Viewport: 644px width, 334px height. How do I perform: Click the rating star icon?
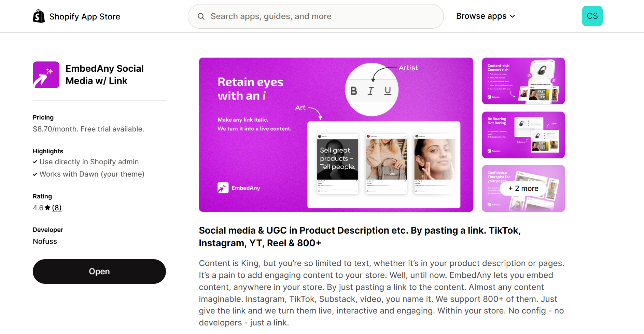pyautogui.click(x=47, y=208)
